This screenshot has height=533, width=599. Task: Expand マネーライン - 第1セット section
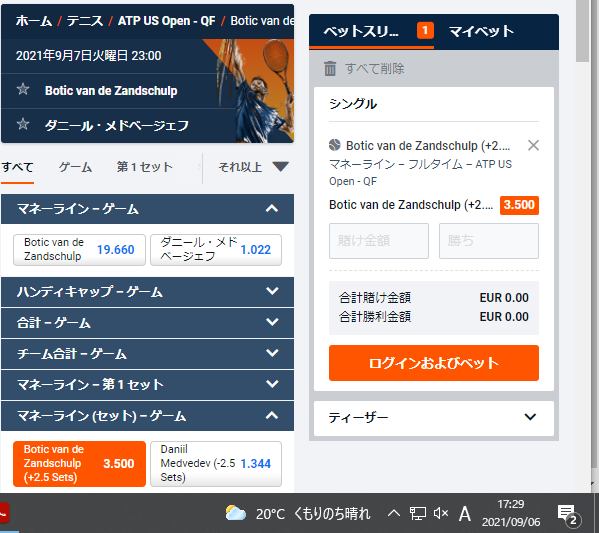[x=147, y=384]
